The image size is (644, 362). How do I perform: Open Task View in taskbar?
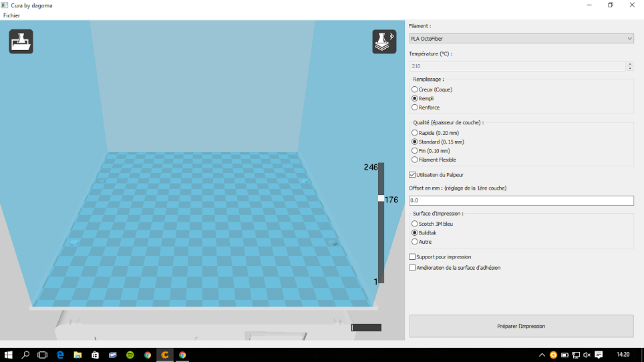(42, 355)
